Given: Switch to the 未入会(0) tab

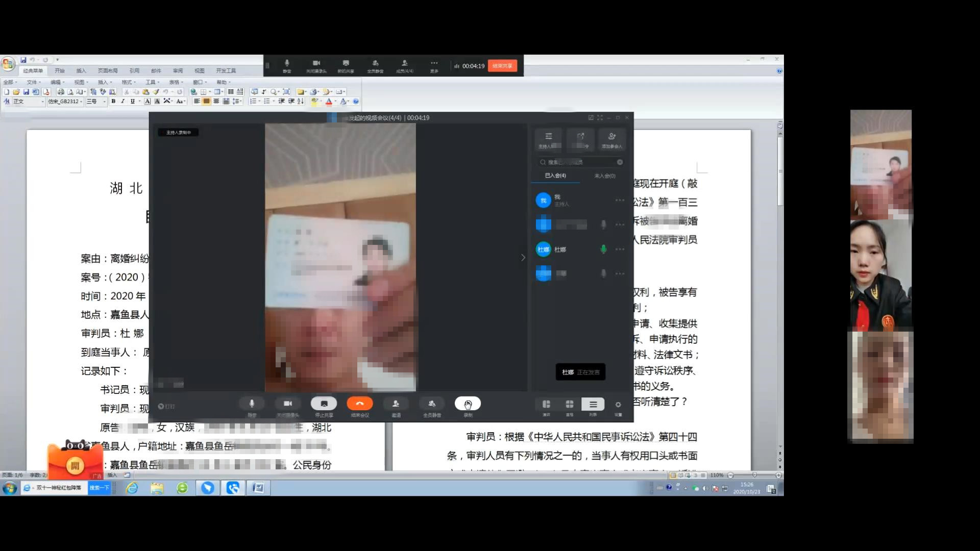Looking at the screenshot, I should coord(605,176).
